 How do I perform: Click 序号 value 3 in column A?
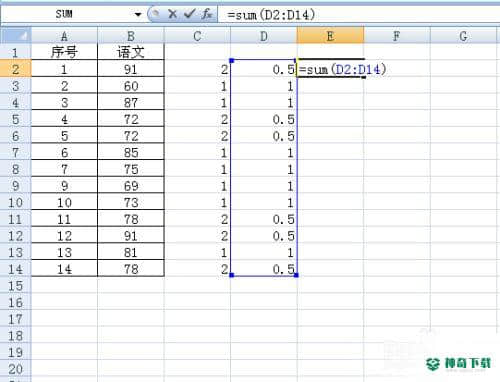(x=64, y=102)
